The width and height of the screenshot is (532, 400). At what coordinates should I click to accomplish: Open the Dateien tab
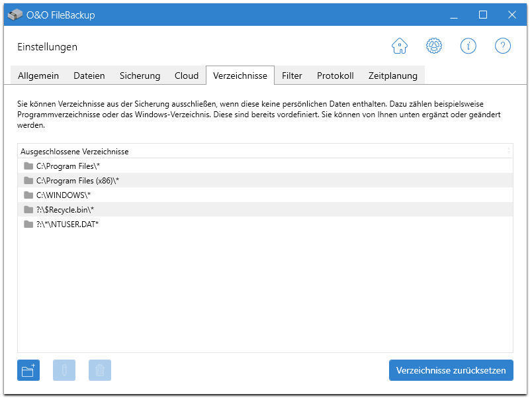click(x=89, y=75)
